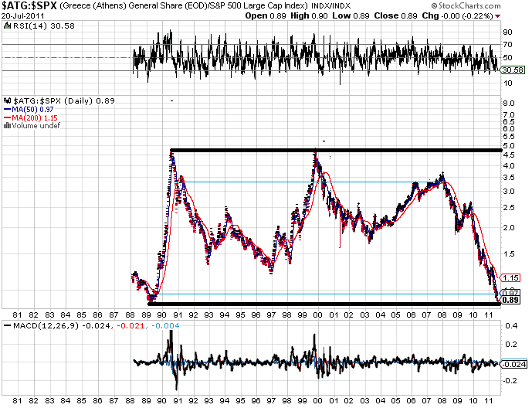
Task: Click the Volume undef legend text
Action: coord(36,126)
